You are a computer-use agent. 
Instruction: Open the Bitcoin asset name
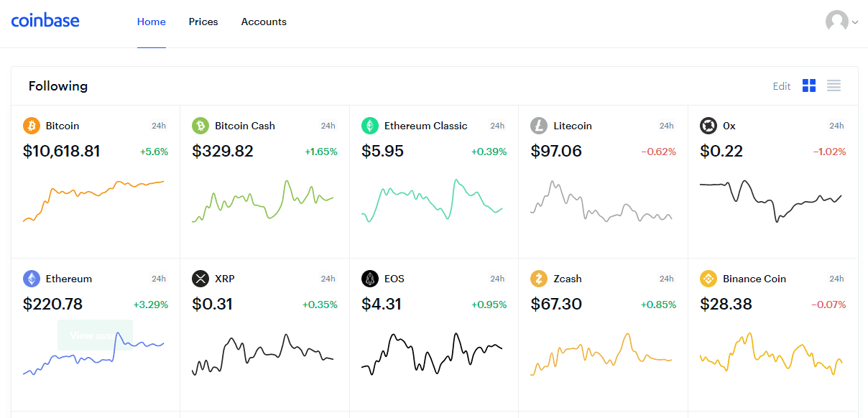tap(63, 126)
